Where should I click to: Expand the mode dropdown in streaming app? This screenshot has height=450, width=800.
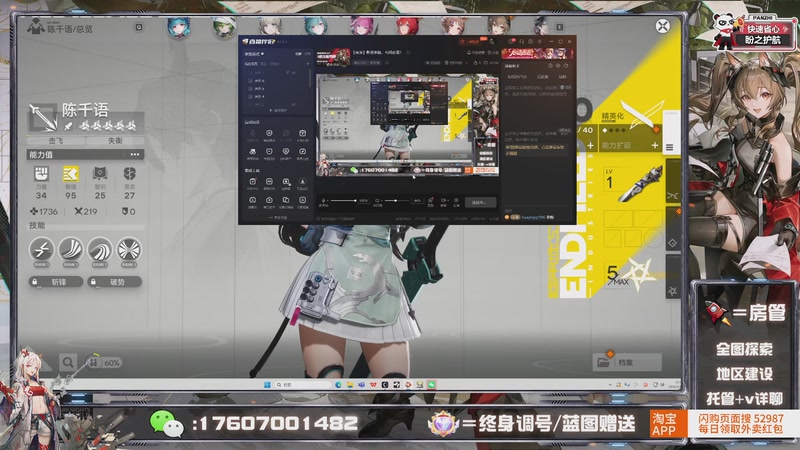(x=255, y=54)
